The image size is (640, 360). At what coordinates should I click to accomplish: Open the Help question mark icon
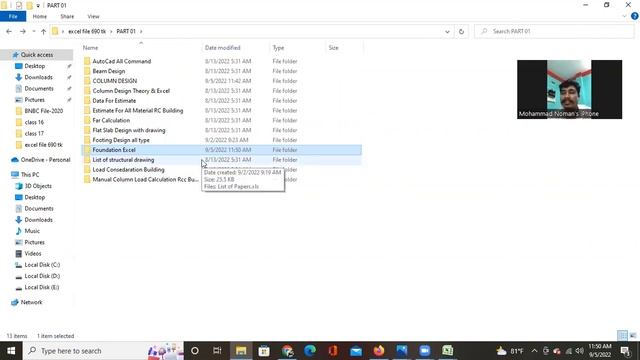point(634,16)
